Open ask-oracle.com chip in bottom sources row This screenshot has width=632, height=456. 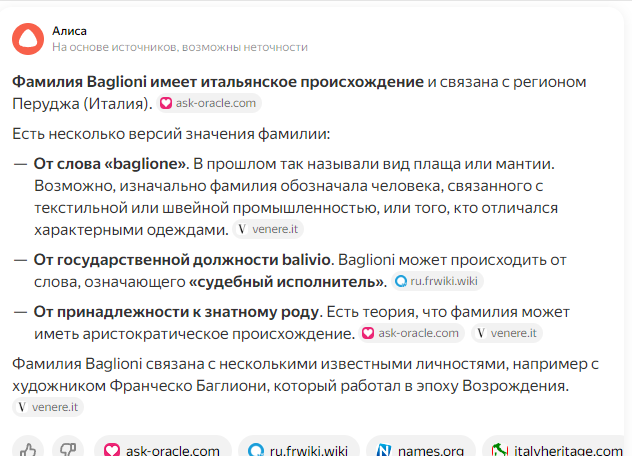(162, 450)
